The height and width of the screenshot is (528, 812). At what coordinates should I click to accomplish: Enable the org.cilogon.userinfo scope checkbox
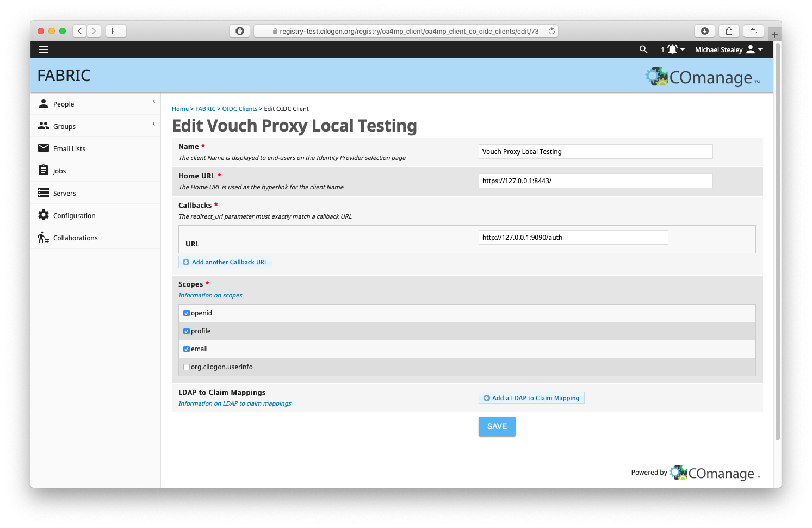(x=187, y=367)
